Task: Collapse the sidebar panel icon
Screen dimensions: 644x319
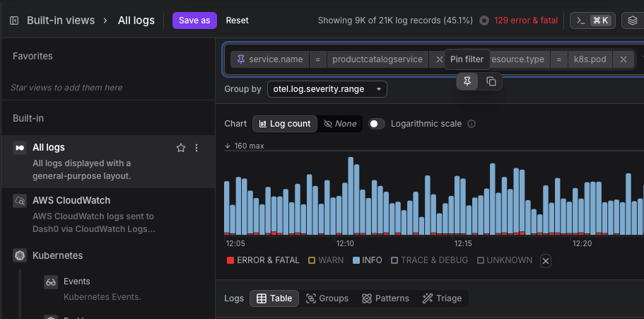Action: [14, 21]
